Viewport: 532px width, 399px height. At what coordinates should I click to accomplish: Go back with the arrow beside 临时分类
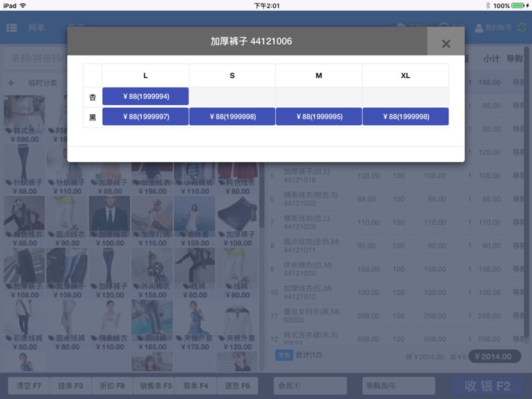click(11, 83)
